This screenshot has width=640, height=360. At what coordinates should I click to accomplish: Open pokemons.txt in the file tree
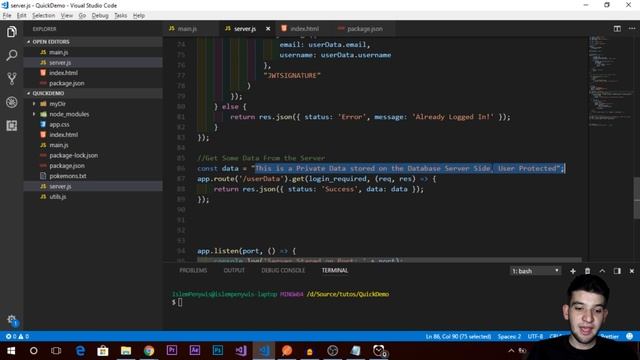(68, 176)
